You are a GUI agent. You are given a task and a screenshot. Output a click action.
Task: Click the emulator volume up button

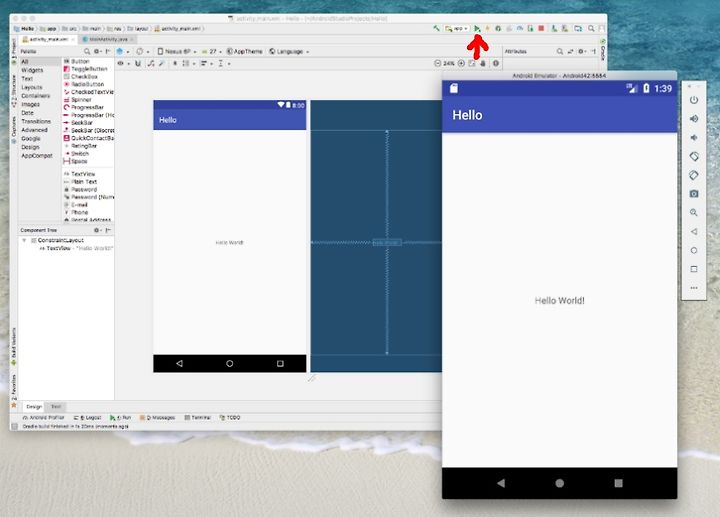click(x=694, y=119)
